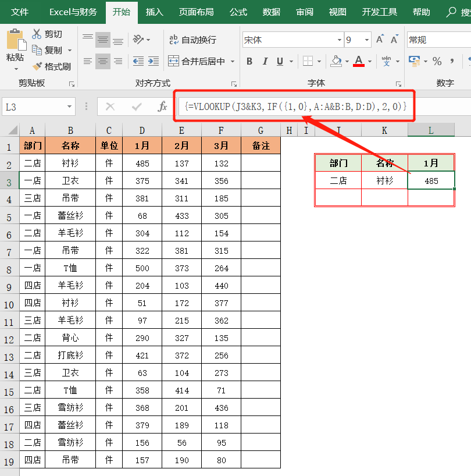Click the phonetic guide wén icon

pos(386,61)
